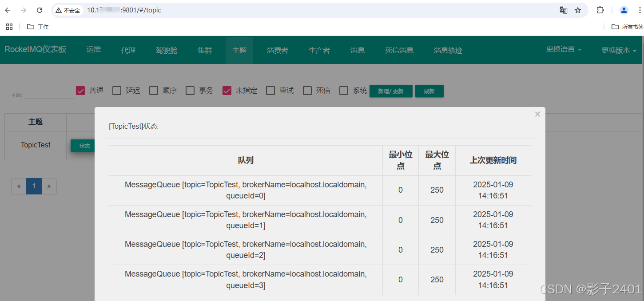Viewport: 644px width, 301px height.
Task: Open the browser extensions puzzle icon
Action: point(600,10)
